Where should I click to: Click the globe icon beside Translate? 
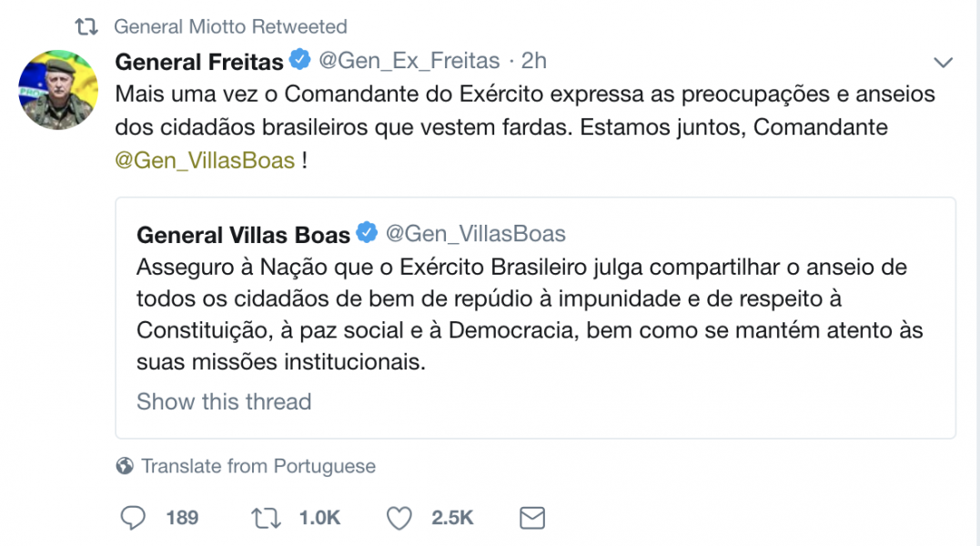point(126,467)
